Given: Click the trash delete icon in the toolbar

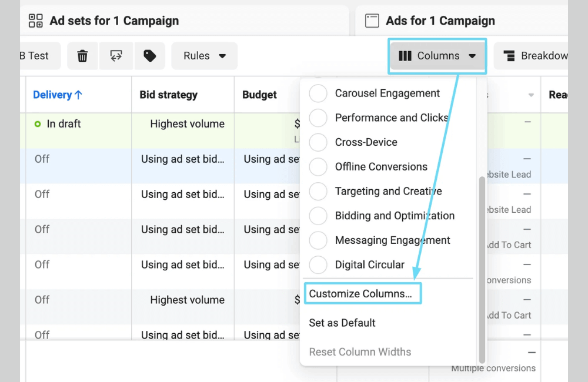Looking at the screenshot, I should click(82, 56).
